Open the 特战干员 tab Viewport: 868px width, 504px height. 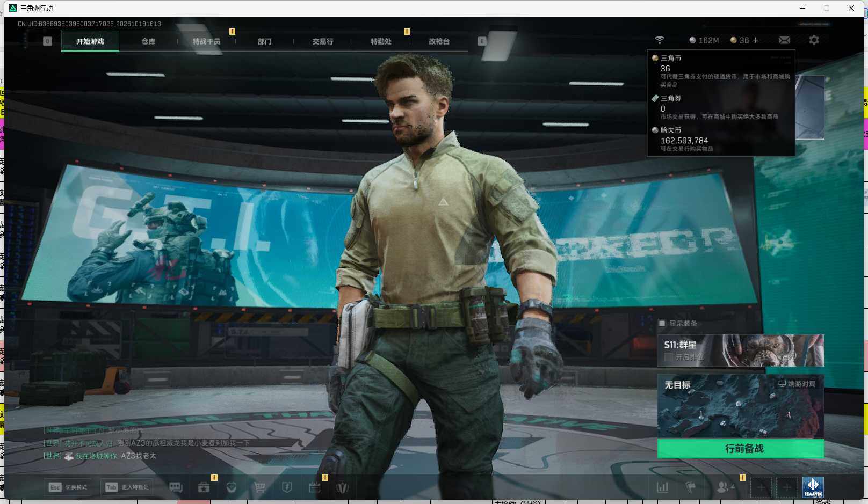coord(206,41)
